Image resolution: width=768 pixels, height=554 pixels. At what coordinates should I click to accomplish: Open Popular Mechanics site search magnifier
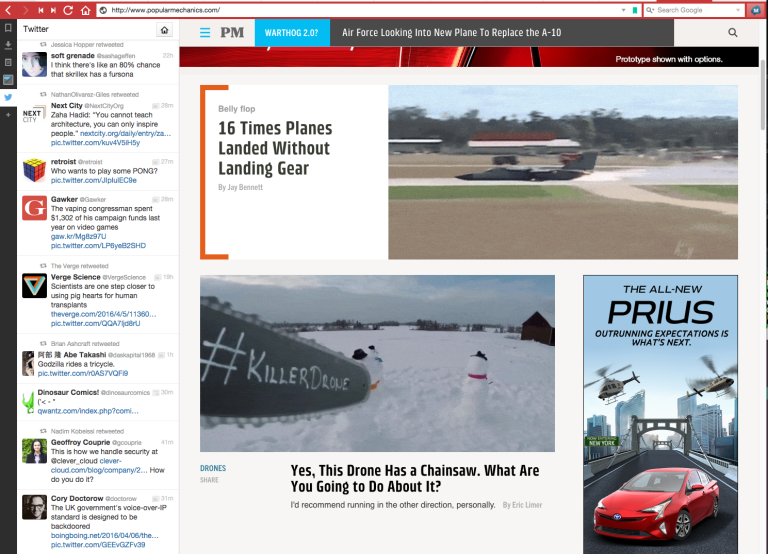tap(733, 32)
